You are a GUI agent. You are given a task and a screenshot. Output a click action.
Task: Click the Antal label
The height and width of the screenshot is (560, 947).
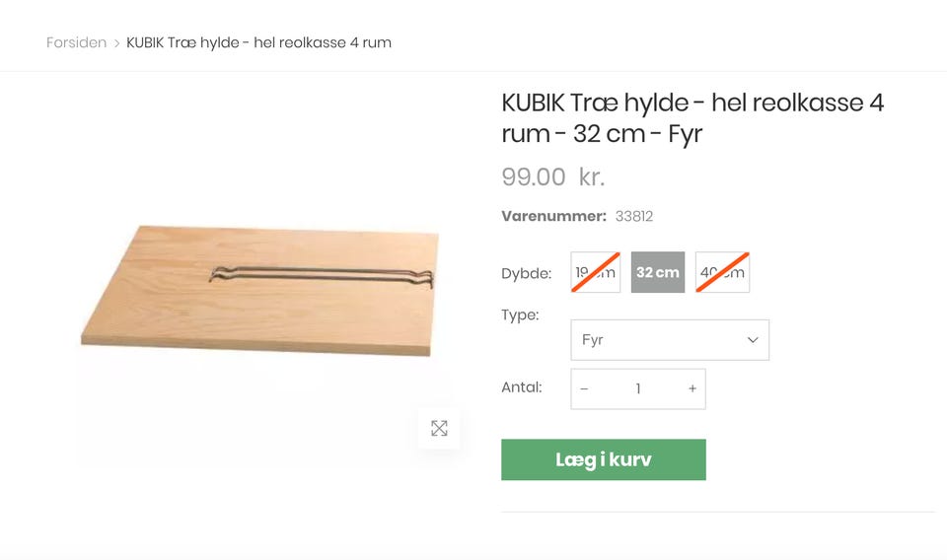[521, 387]
